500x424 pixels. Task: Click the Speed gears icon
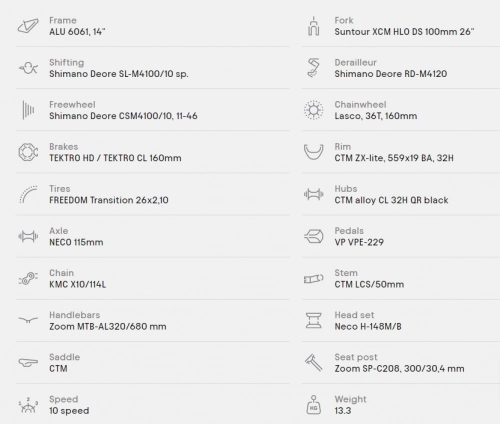tap(28, 405)
